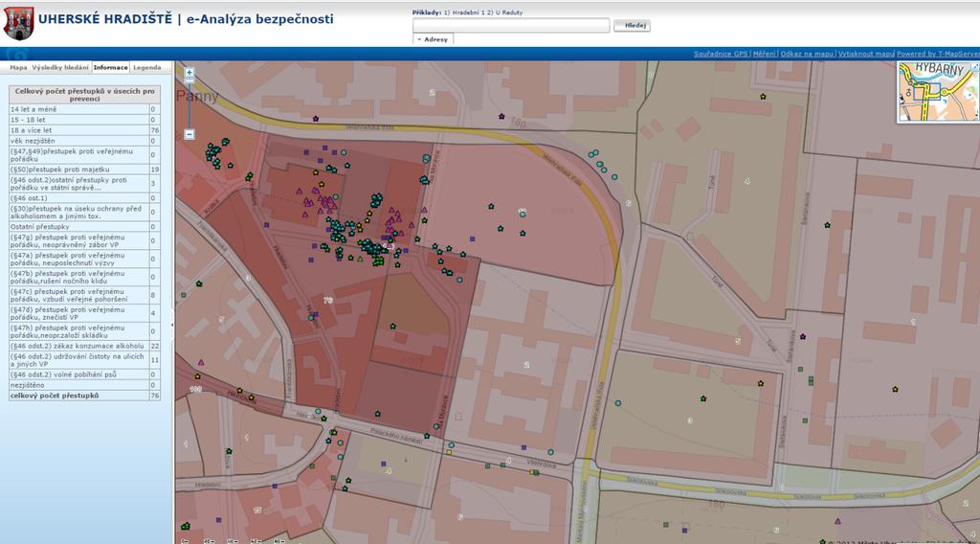
Task: Select the volné pobíhání psů row
Action: tap(84, 374)
